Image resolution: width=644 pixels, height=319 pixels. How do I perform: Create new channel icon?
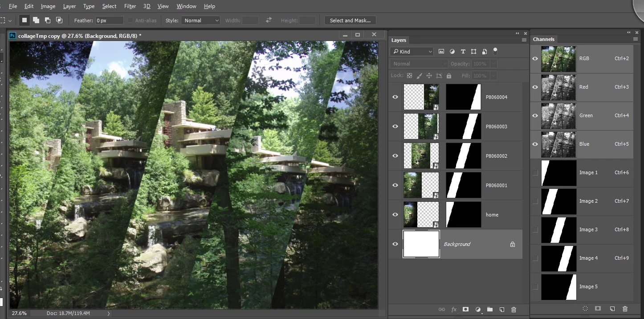pos(612,308)
